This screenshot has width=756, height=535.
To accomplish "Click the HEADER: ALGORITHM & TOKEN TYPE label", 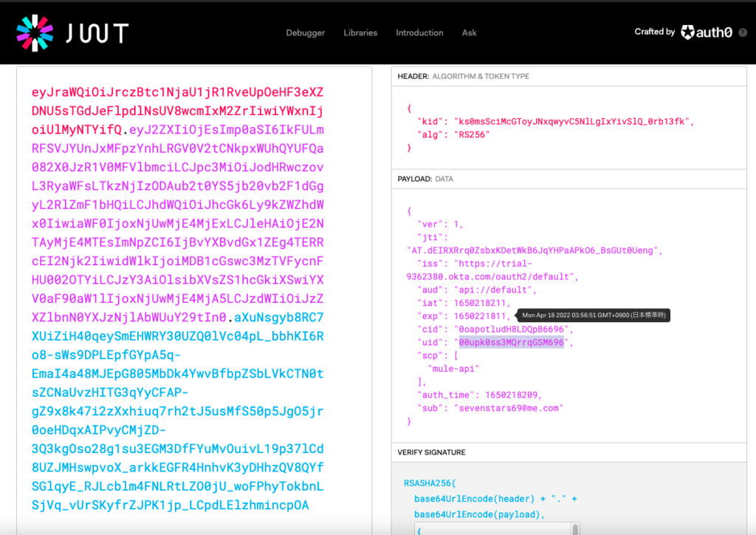I will [463, 76].
